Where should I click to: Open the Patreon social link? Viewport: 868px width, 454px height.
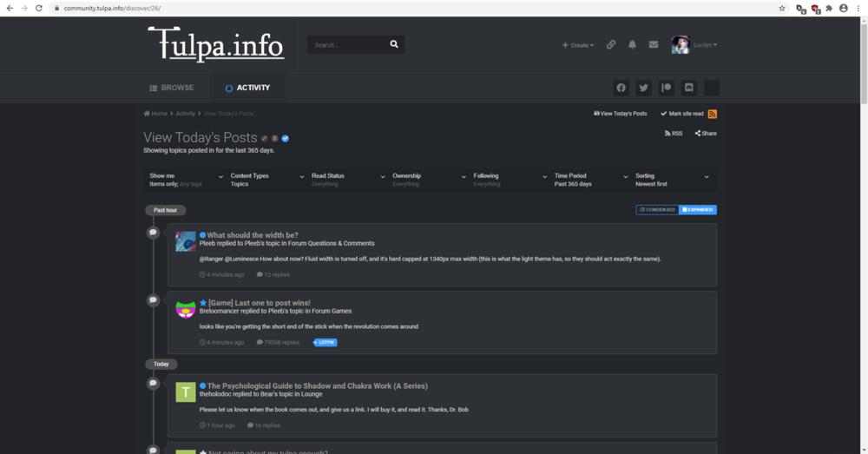click(x=666, y=88)
